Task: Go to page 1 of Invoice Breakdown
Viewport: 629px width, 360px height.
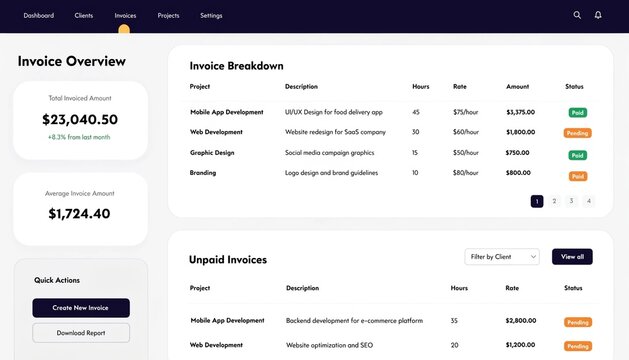Action: (537, 201)
